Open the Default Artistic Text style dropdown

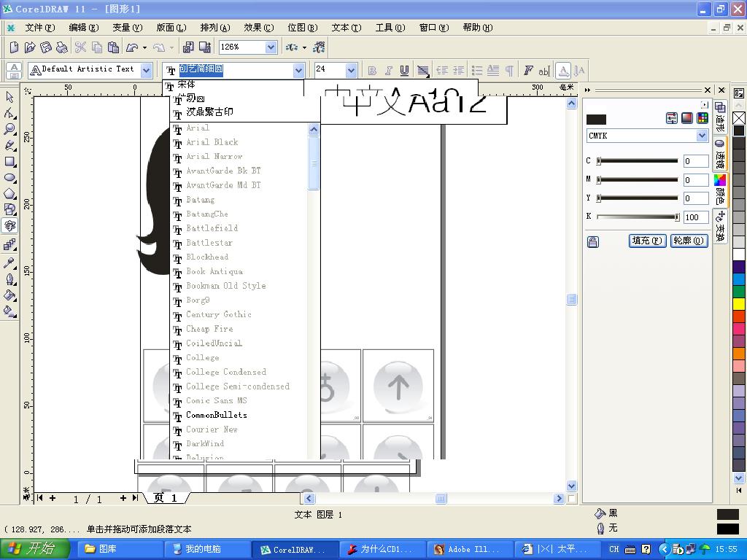tap(146, 71)
